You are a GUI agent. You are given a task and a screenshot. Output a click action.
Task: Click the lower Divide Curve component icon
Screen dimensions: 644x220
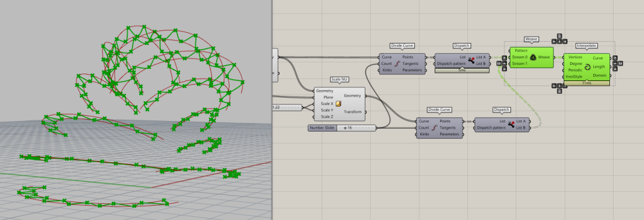coord(435,128)
